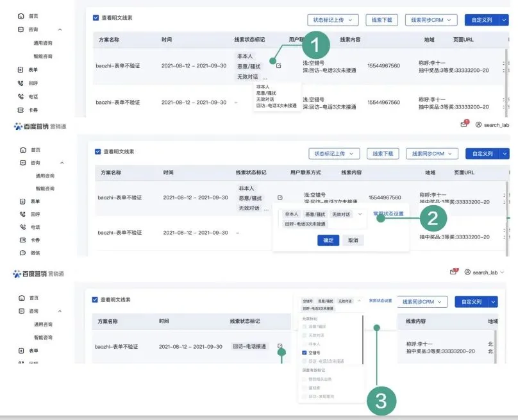518x420 pixels.
Task: Toggle 查看明文线索 checkbox in bottom screenshot
Action: tap(95, 299)
